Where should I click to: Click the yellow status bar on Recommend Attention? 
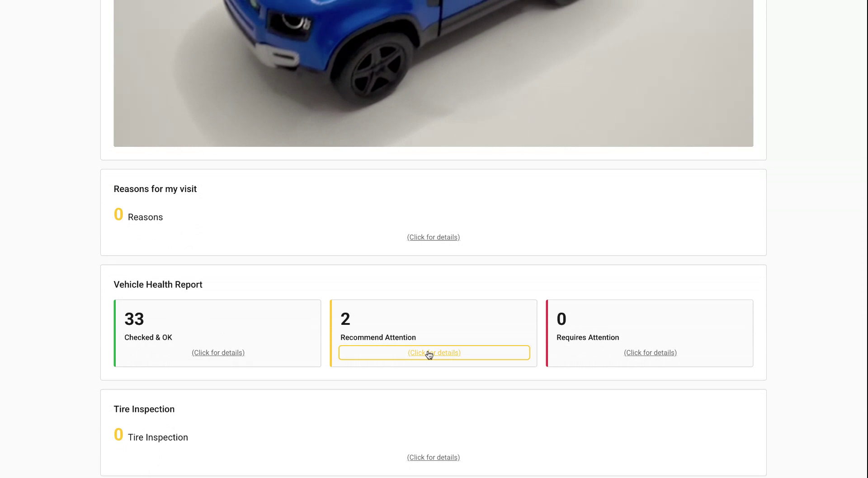(x=331, y=333)
